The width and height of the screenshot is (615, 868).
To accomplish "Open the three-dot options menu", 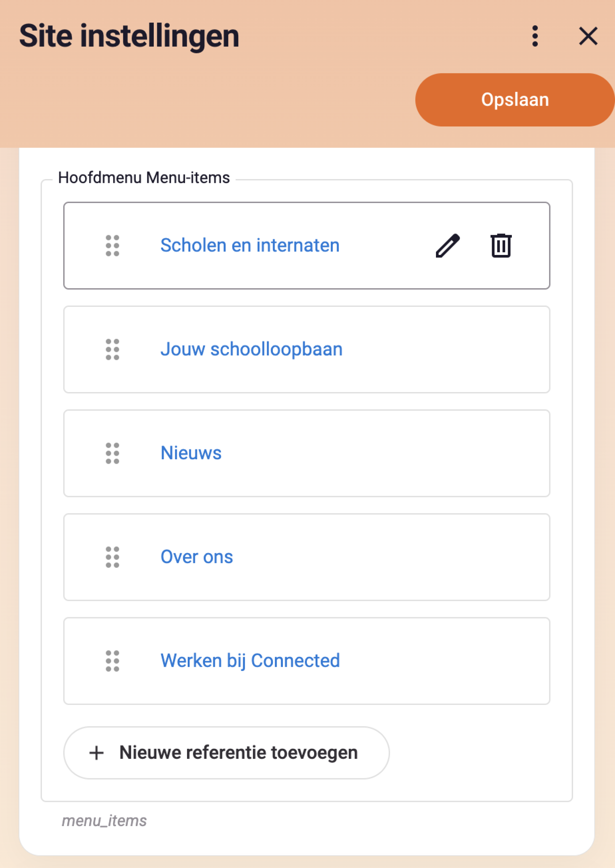I will [535, 36].
